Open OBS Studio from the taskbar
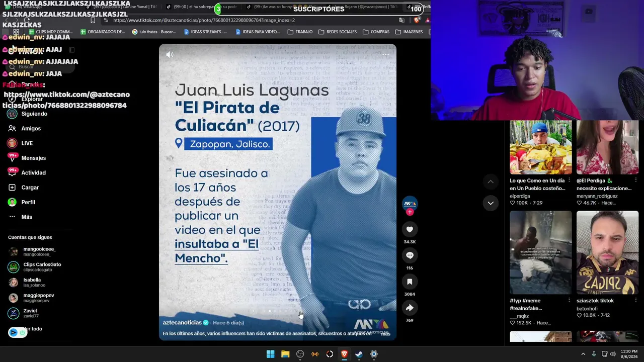Image resolution: width=644 pixels, height=362 pixels. [300, 354]
